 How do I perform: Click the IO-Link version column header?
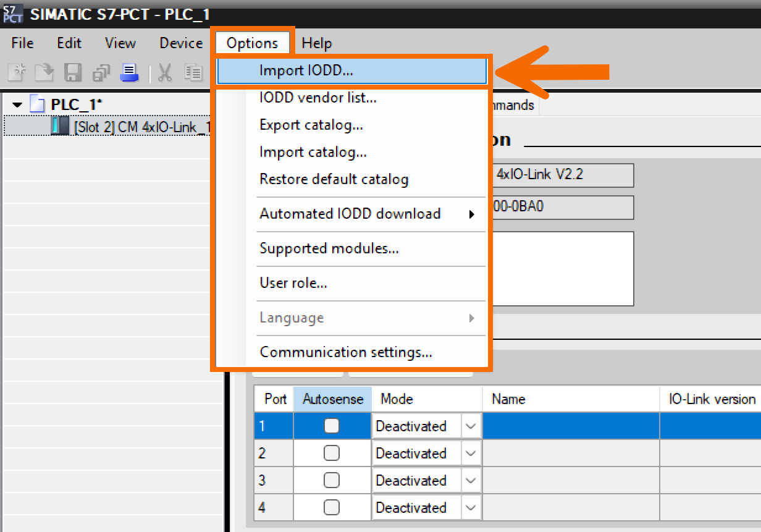click(710, 399)
